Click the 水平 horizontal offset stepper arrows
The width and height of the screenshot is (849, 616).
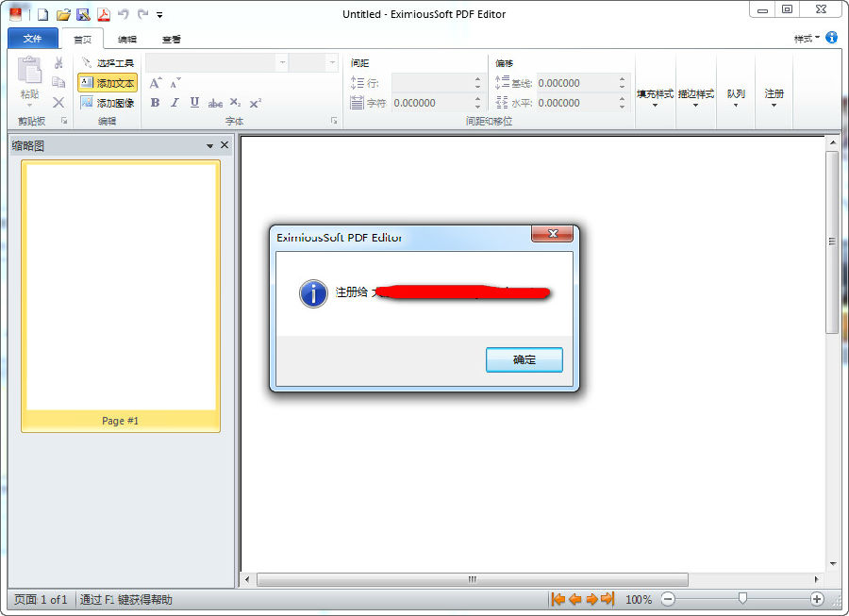tap(623, 103)
